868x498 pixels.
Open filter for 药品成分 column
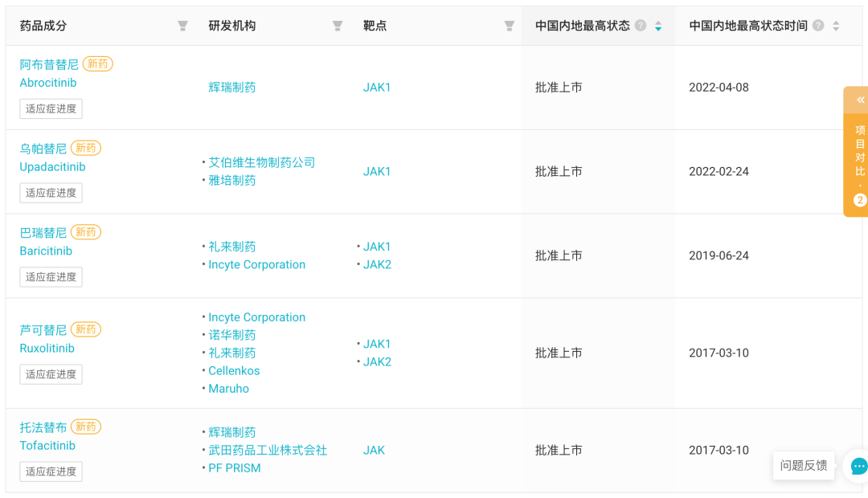[182, 26]
